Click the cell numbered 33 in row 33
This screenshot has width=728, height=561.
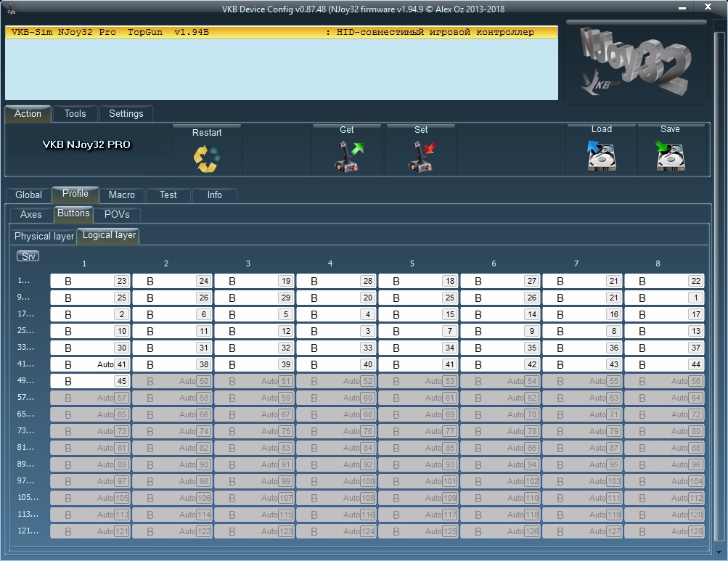click(336, 348)
